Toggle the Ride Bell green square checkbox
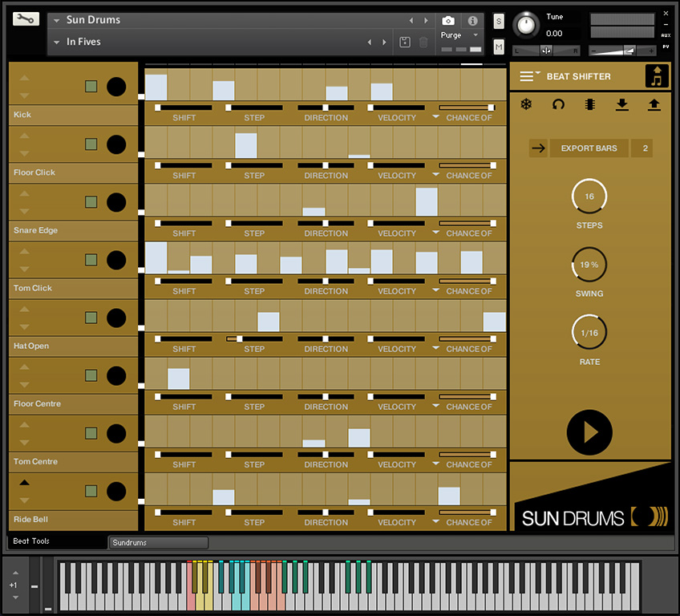 [x=91, y=491]
